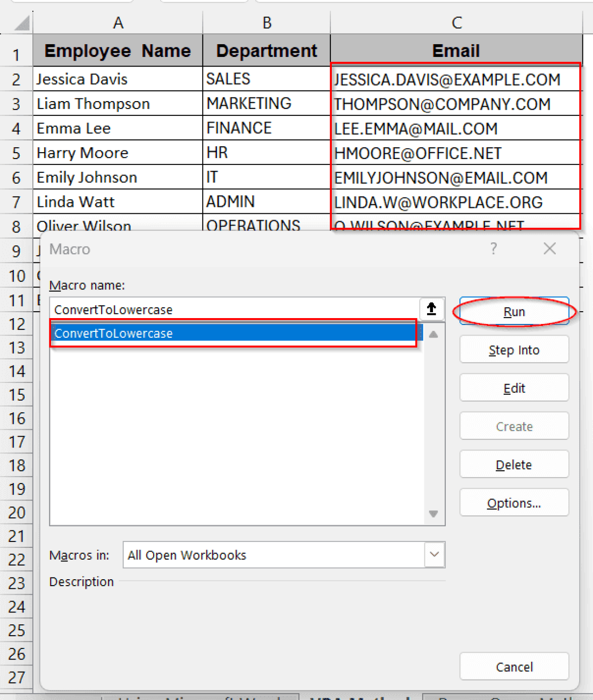
Task: Click the dropdown chevron next to All Open Workbooks
Action: pyautogui.click(x=434, y=555)
